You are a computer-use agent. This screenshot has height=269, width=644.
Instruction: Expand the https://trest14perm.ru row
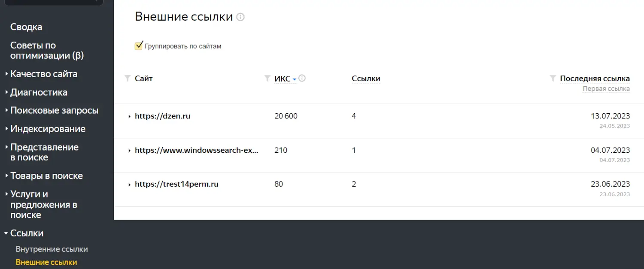tap(129, 184)
